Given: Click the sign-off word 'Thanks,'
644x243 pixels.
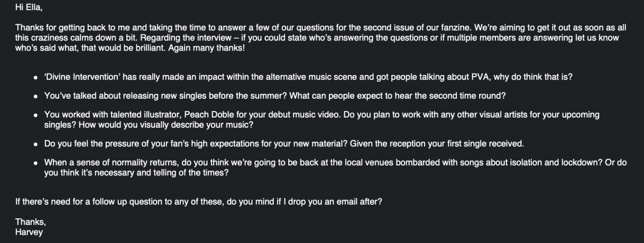Looking at the screenshot, I should point(31,222).
